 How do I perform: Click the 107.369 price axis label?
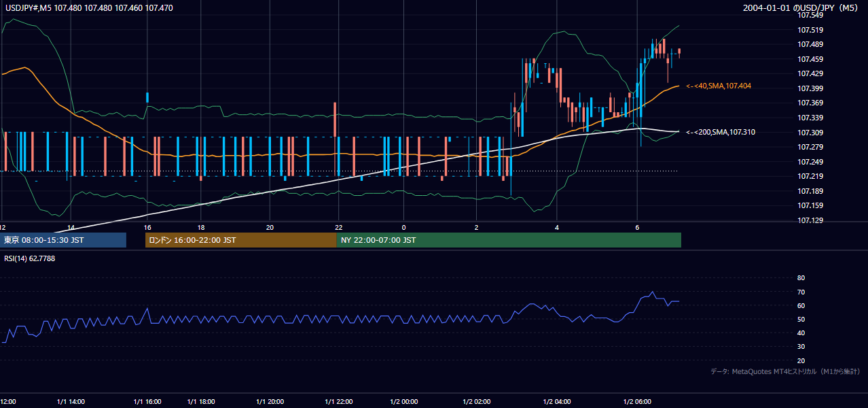point(811,103)
